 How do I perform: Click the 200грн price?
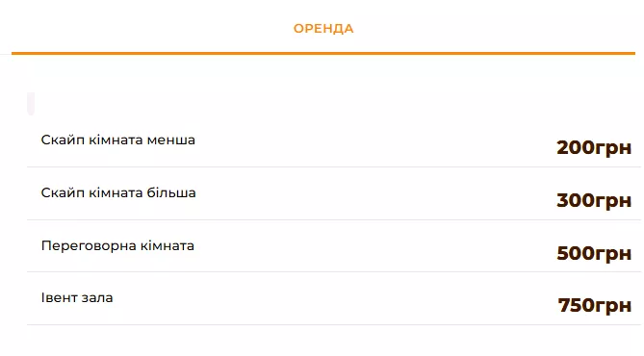594,147
